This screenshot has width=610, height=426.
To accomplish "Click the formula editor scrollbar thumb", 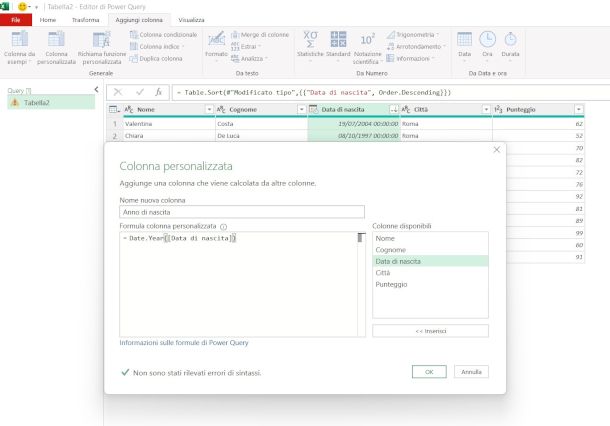I will [361, 237].
